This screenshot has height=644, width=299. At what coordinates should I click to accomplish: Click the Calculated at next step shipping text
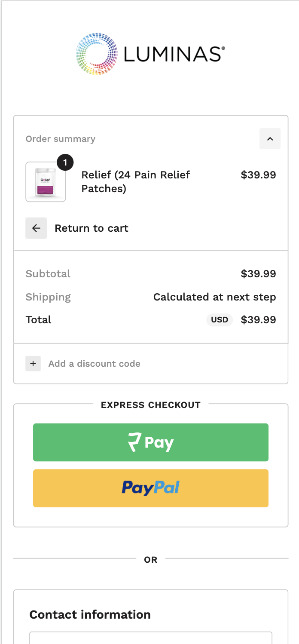[214, 297]
